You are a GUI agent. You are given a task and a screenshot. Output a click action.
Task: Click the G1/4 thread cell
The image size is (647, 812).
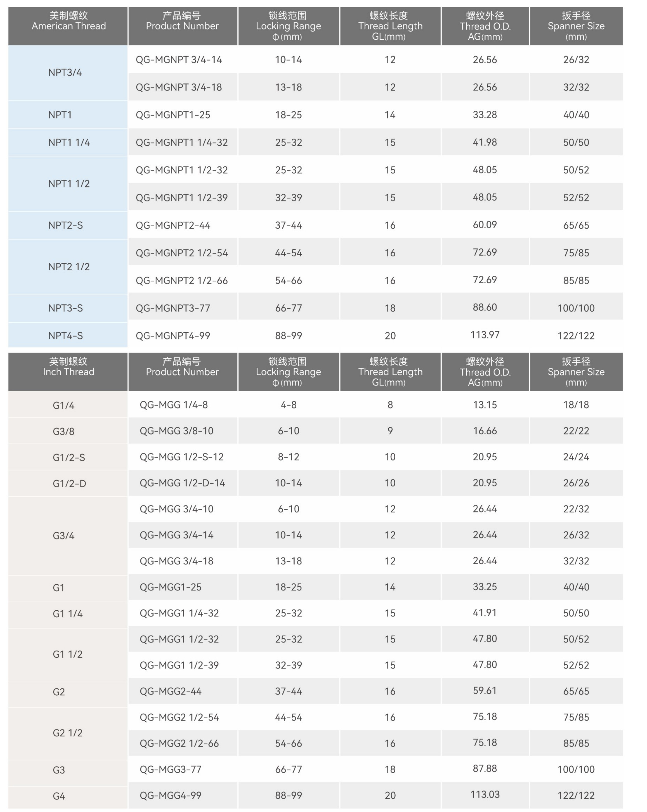63,405
